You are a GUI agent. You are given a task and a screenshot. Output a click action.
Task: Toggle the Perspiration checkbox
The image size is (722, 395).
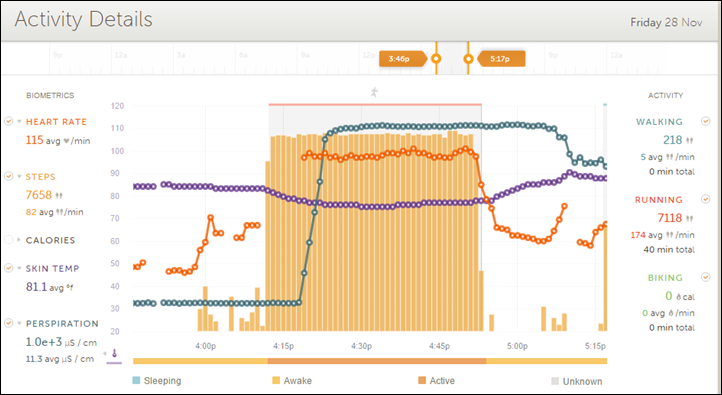(8, 323)
